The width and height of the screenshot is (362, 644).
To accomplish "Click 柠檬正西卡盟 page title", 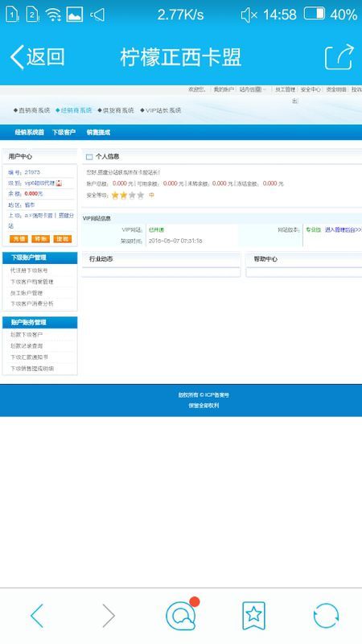I will [x=180, y=57].
